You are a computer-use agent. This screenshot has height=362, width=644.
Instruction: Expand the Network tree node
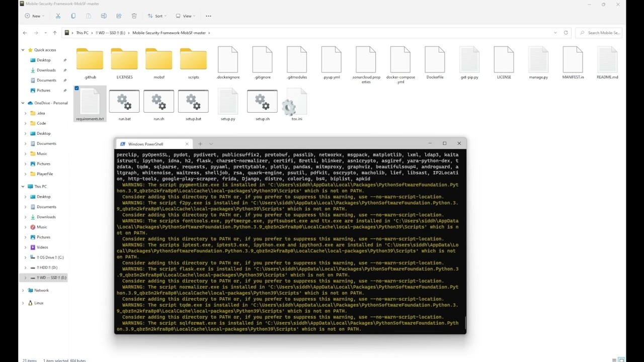click(23, 290)
